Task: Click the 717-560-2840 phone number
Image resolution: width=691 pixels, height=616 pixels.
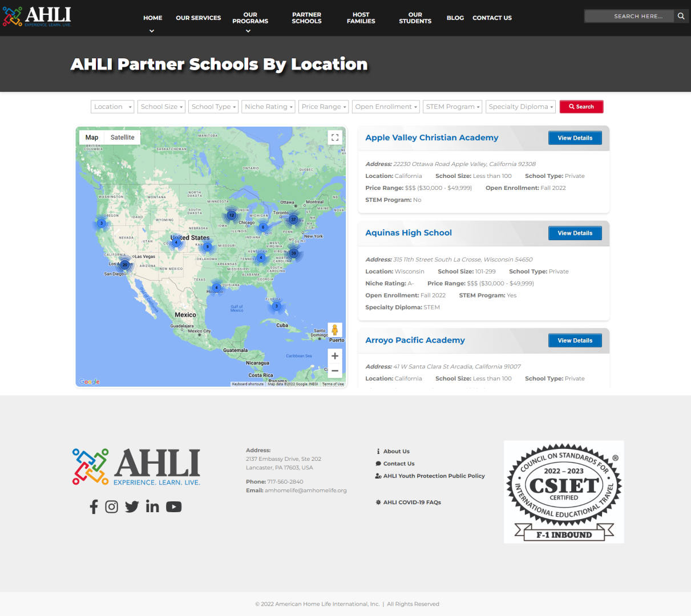Action: pos(285,481)
